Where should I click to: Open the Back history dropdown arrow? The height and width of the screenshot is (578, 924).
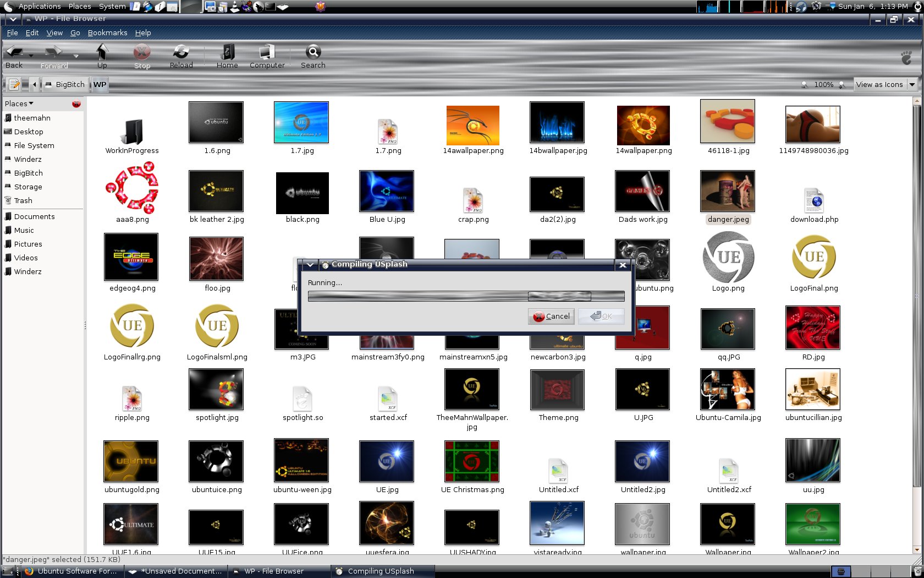(31, 56)
